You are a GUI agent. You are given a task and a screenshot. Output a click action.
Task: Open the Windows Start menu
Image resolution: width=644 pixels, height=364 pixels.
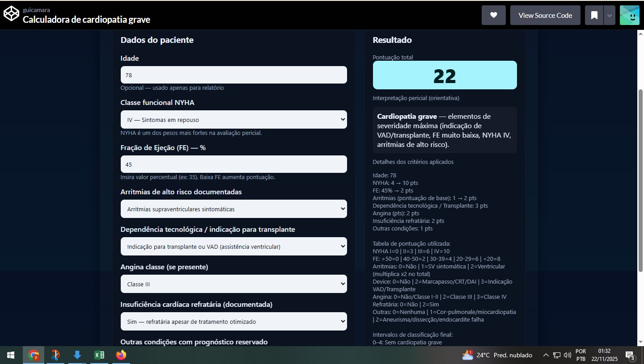point(11,355)
